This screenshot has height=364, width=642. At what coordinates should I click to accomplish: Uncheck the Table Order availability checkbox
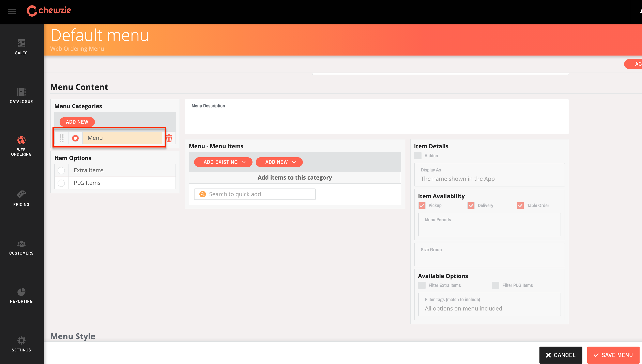click(x=520, y=206)
